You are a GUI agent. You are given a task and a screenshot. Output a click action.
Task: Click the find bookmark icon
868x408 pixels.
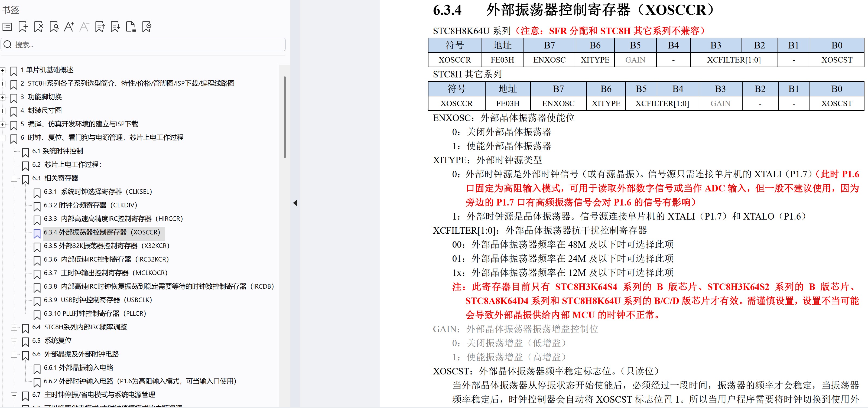pyautogui.click(x=54, y=27)
